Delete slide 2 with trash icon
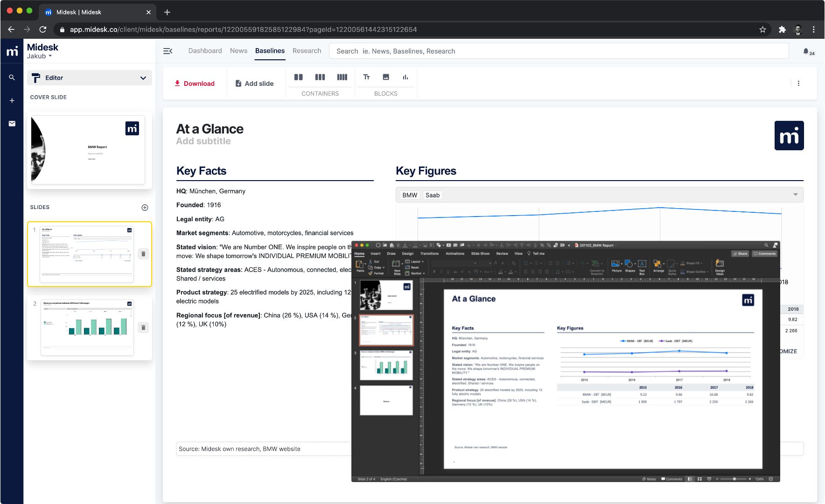The height and width of the screenshot is (504, 825). coord(143,328)
